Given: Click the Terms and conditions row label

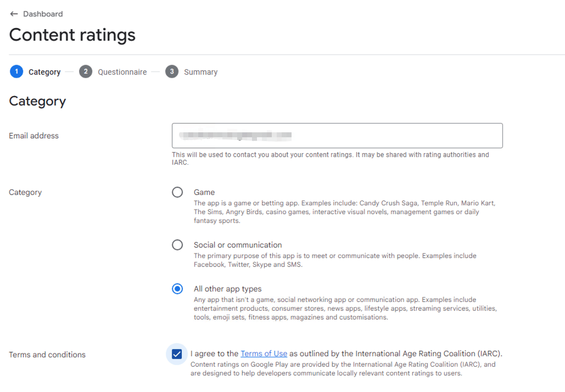Looking at the screenshot, I should (47, 355).
